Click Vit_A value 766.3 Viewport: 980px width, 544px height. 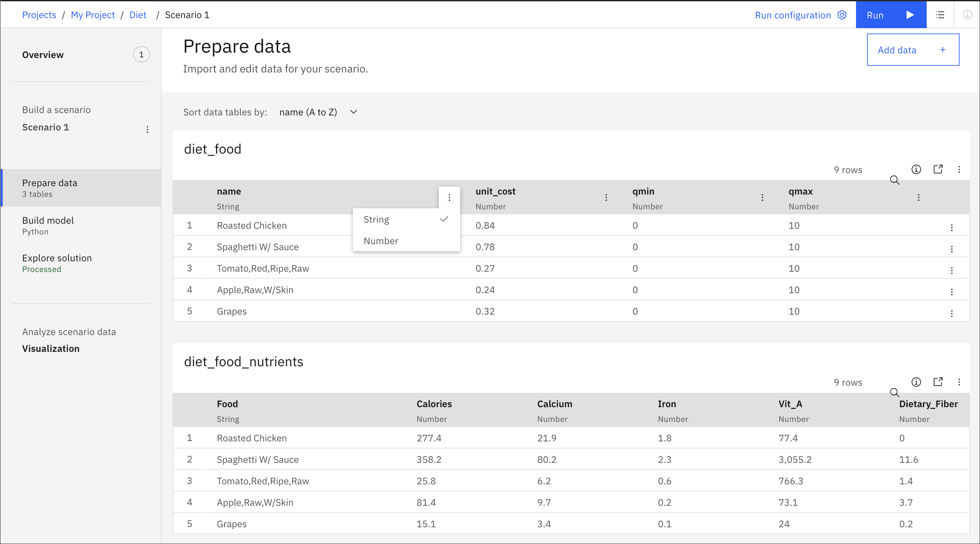[x=791, y=481]
